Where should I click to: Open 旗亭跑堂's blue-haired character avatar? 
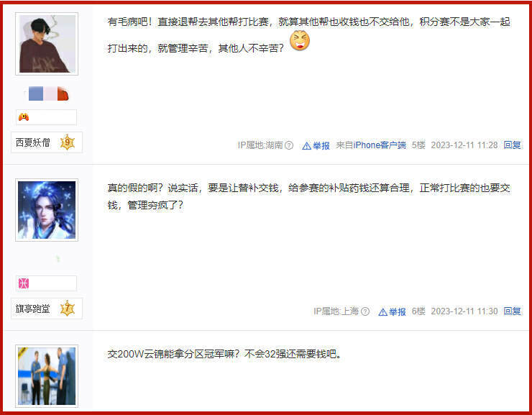tap(47, 210)
